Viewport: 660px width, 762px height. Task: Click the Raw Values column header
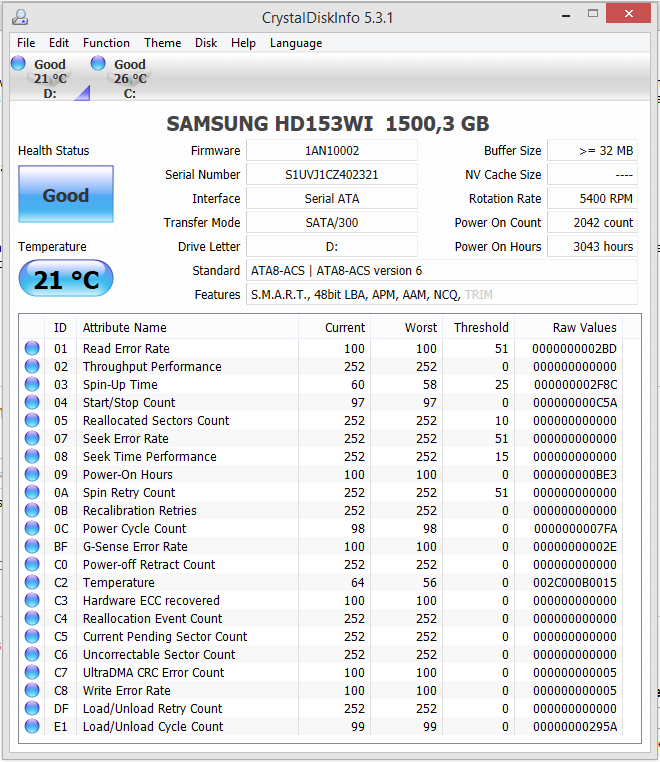(584, 327)
